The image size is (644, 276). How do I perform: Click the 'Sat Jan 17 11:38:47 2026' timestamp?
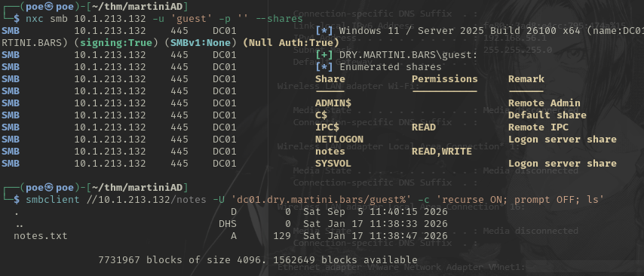[376, 236]
